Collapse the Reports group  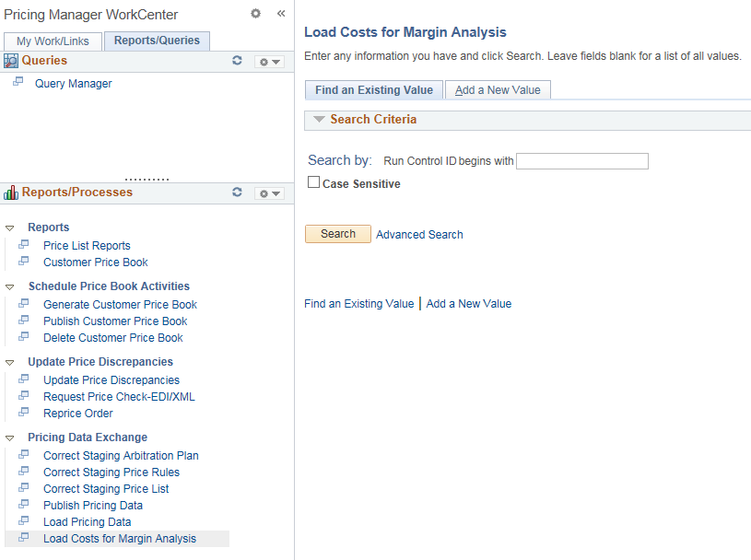pos(11,227)
